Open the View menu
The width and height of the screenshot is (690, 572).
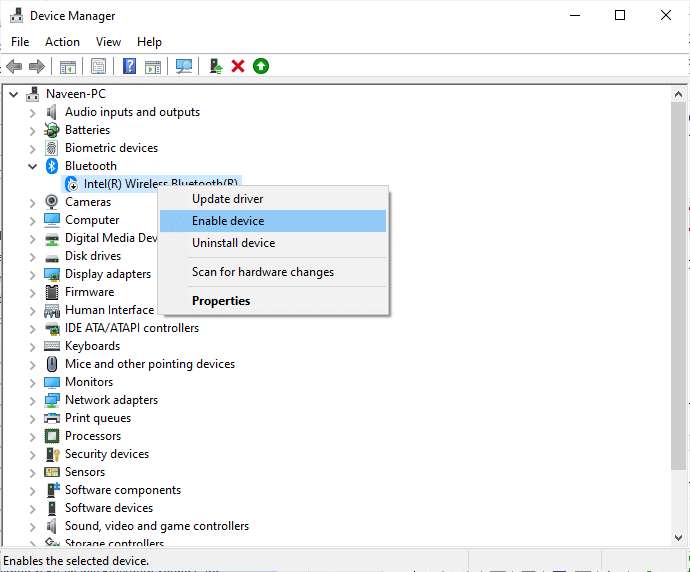coord(108,42)
